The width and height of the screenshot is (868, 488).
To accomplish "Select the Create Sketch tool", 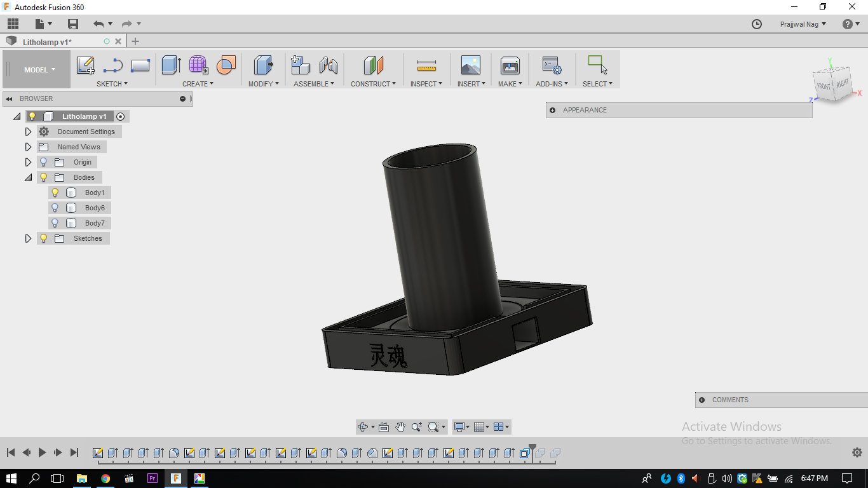I will coord(86,65).
